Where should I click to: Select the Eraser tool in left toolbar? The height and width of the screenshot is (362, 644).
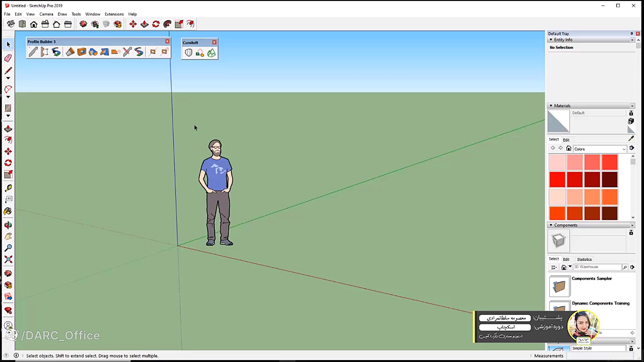tap(8, 58)
